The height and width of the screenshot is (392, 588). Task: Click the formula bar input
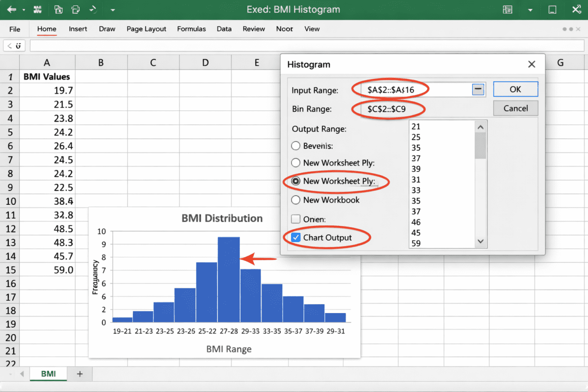pyautogui.click(x=307, y=46)
